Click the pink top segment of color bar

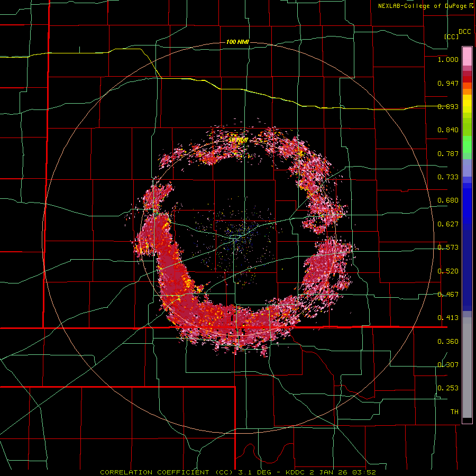[x=467, y=57]
